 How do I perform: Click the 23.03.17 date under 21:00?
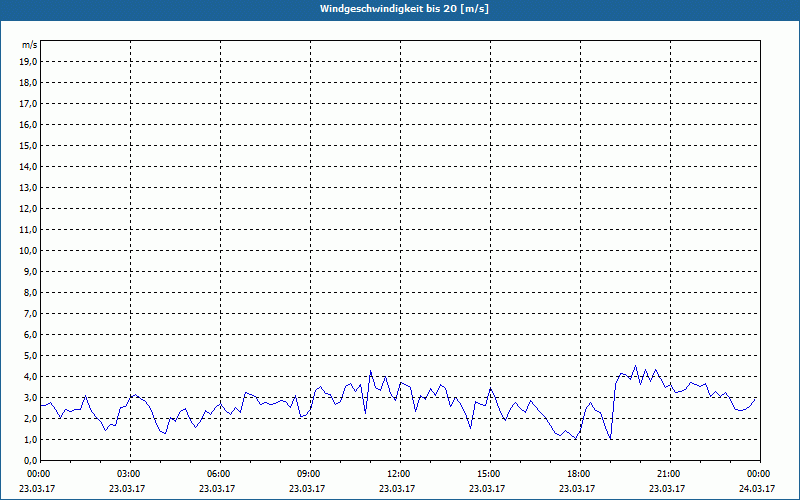click(667, 488)
